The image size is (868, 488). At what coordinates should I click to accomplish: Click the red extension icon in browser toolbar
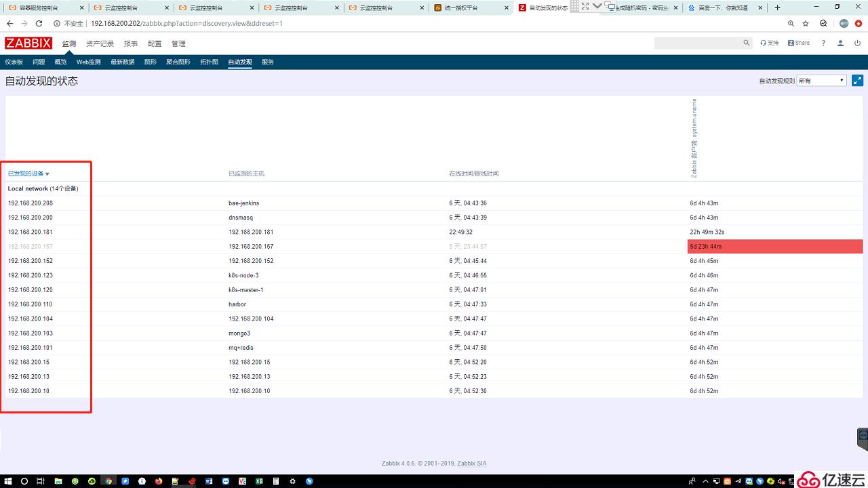[858, 23]
